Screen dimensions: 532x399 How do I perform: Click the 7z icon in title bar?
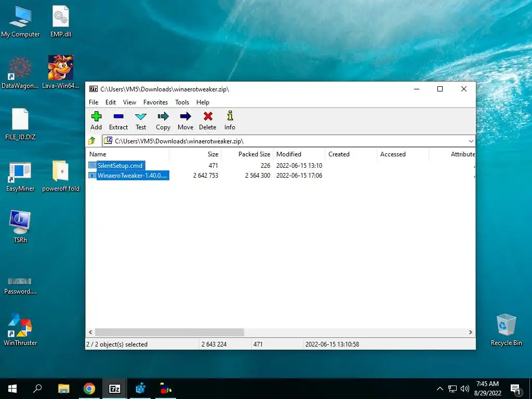point(94,89)
